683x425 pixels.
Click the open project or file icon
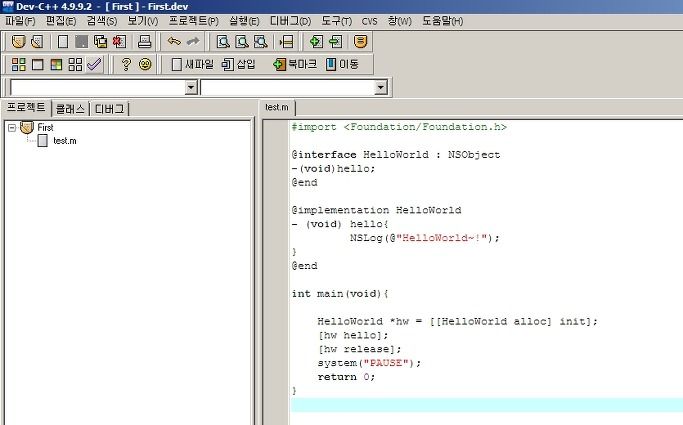click(x=37, y=41)
